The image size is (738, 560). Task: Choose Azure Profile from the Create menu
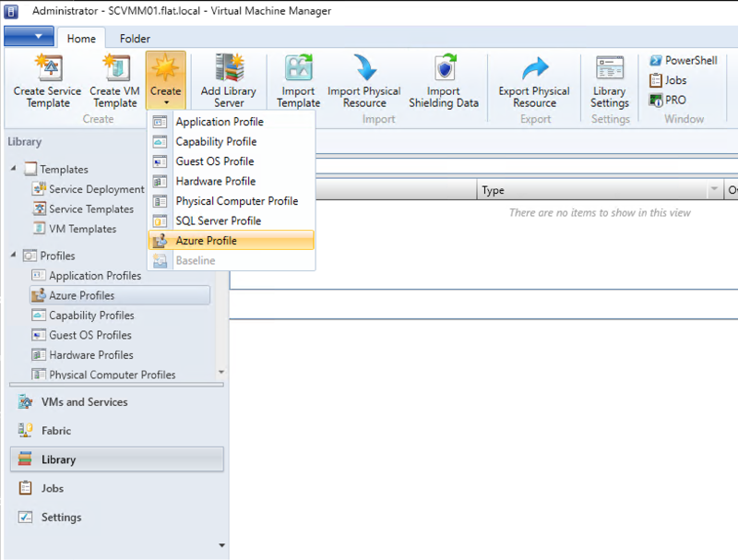coord(214,243)
